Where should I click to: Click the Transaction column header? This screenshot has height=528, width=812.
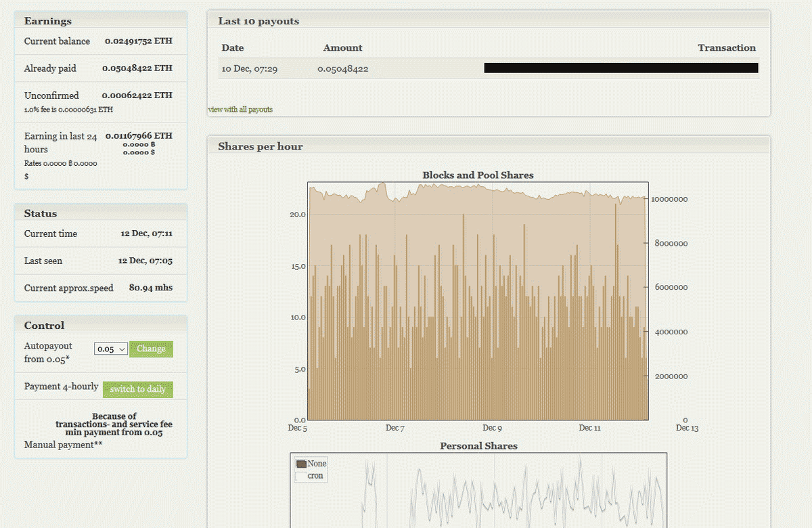coord(726,48)
